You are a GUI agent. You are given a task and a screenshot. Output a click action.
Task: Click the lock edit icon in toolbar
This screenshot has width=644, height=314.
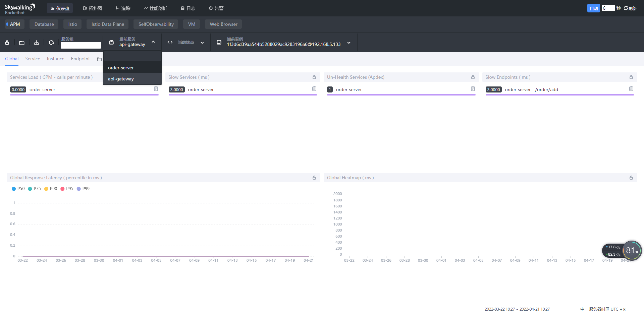tap(7, 43)
